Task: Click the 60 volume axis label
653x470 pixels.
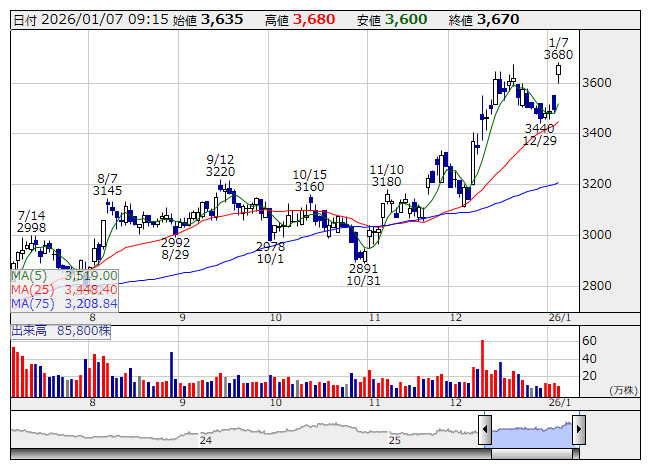Action: click(x=589, y=341)
